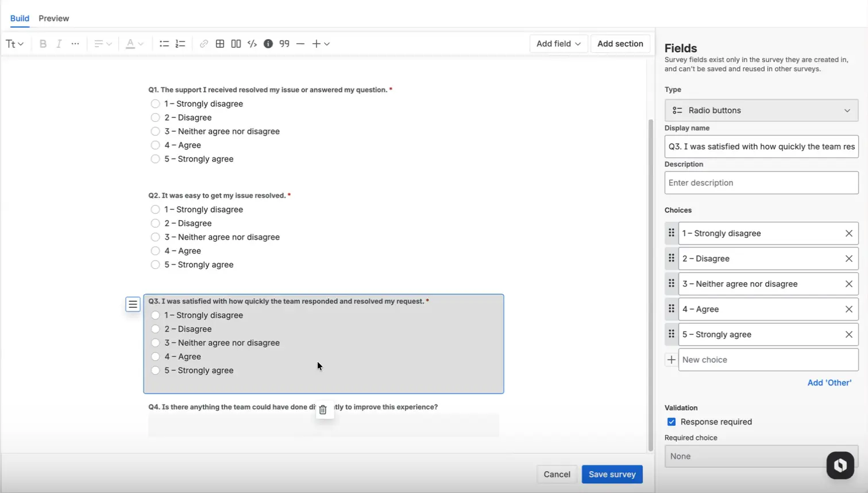Insert a horizontal divider
This screenshot has width=868, height=493.
[300, 43]
